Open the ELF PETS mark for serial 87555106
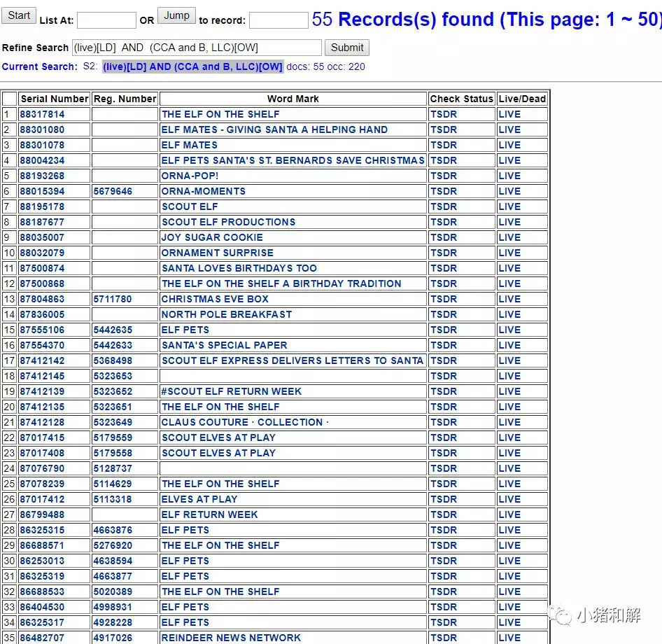 click(185, 330)
